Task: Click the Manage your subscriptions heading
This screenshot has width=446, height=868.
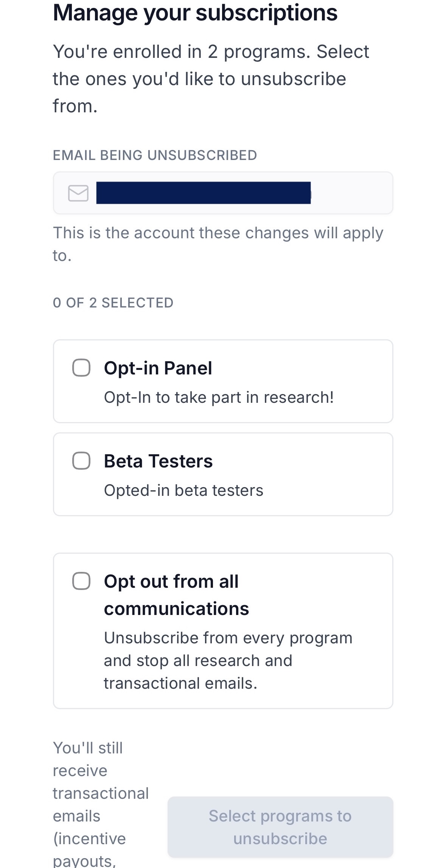Action: click(195, 13)
